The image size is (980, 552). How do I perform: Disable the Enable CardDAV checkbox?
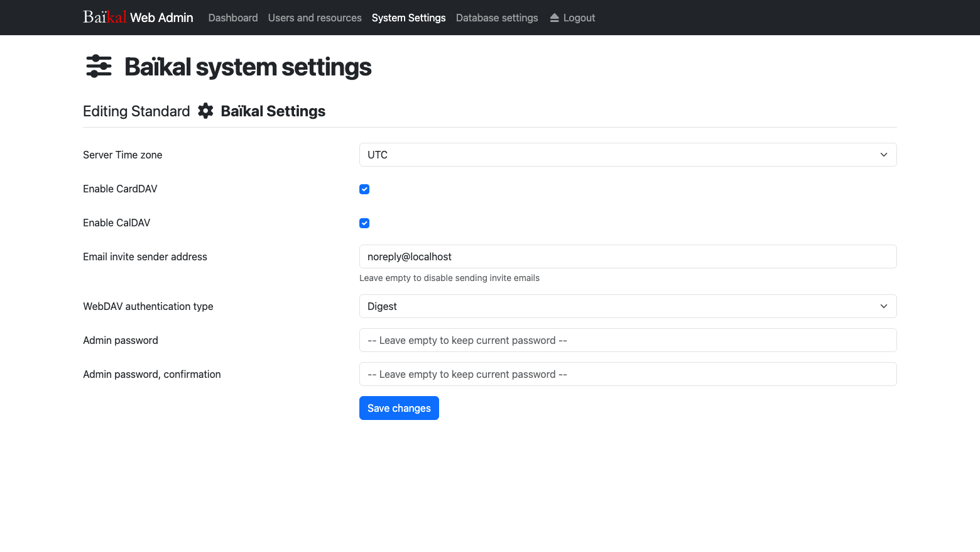[x=364, y=189]
